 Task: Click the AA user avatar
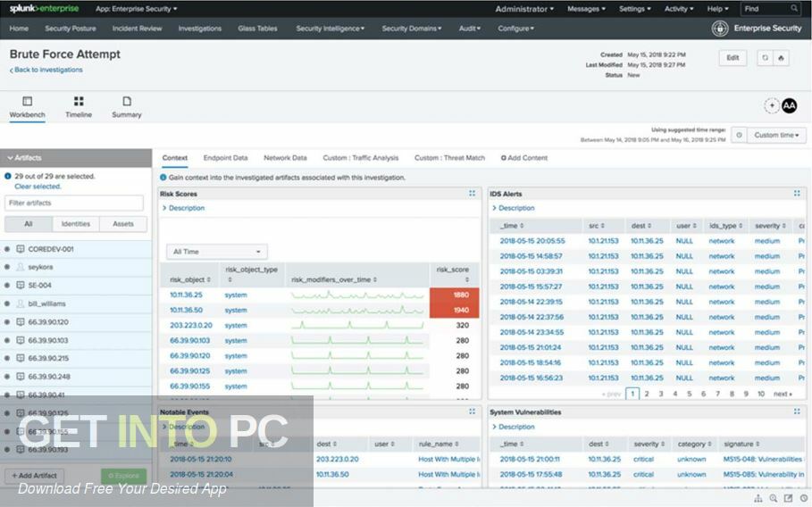coord(789,105)
